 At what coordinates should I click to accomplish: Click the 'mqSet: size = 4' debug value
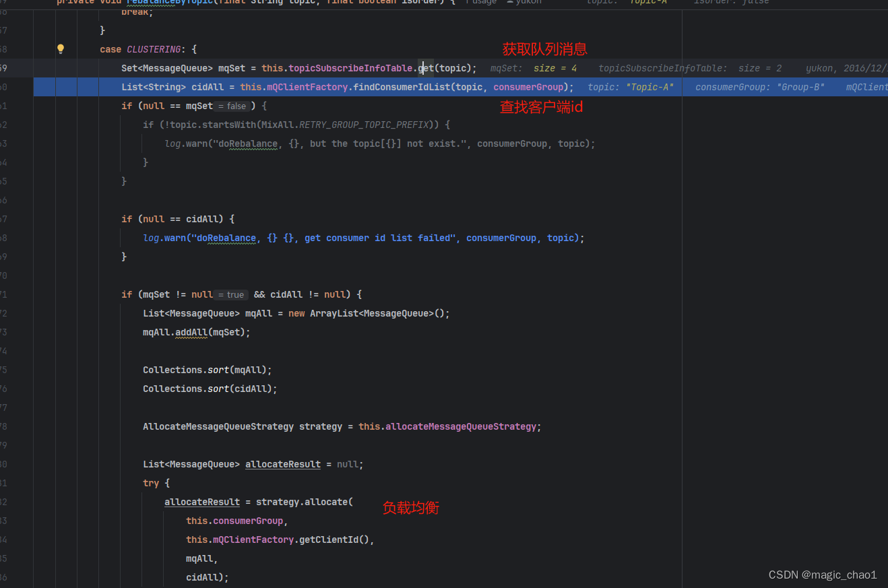coord(534,68)
